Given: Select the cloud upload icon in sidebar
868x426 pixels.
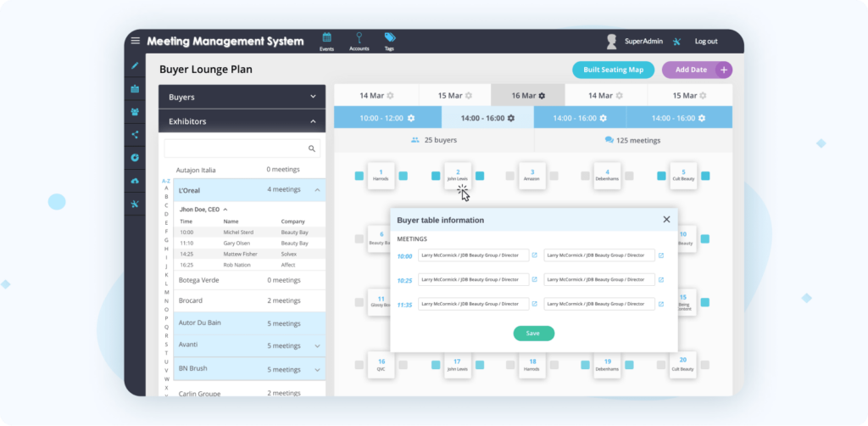Looking at the screenshot, I should coord(135,181).
